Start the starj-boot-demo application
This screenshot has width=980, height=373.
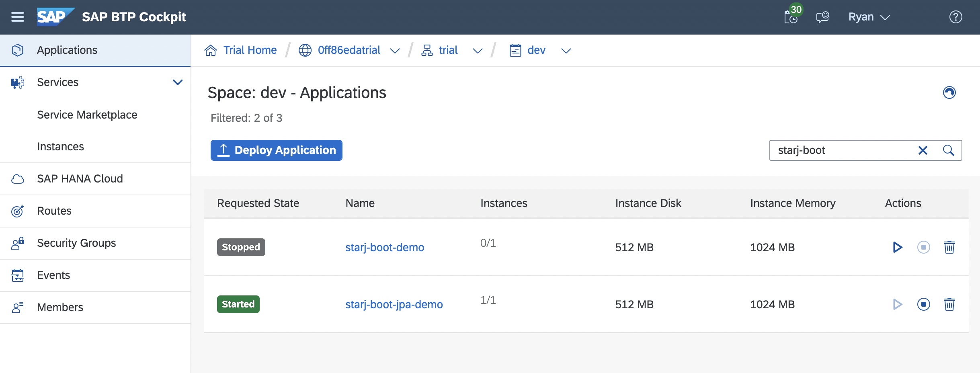897,247
